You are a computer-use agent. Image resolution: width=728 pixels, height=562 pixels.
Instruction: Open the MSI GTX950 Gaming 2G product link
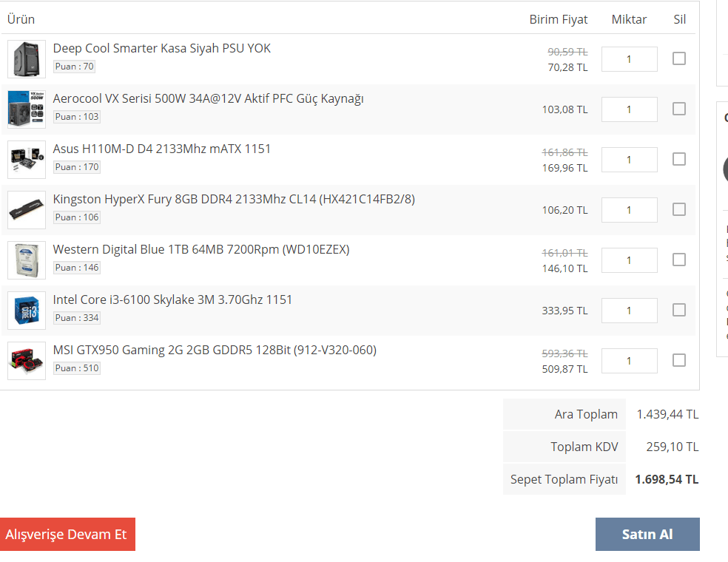tap(215, 351)
